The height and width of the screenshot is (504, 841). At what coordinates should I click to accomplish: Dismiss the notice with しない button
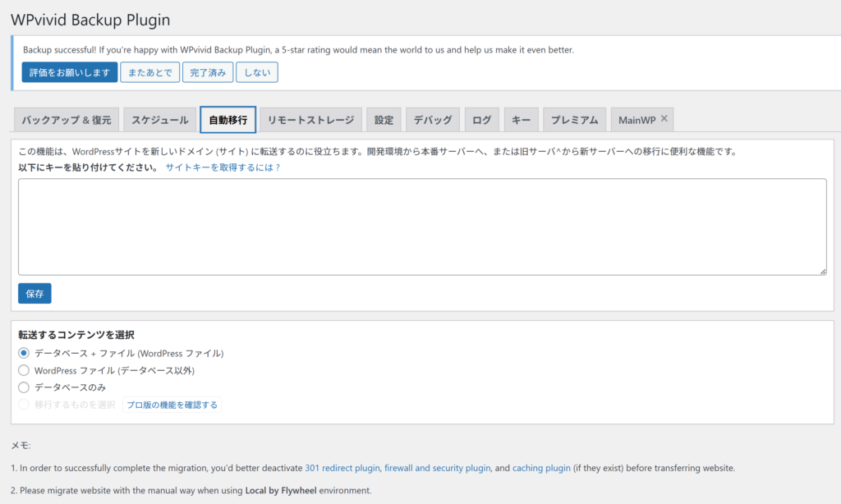(257, 72)
